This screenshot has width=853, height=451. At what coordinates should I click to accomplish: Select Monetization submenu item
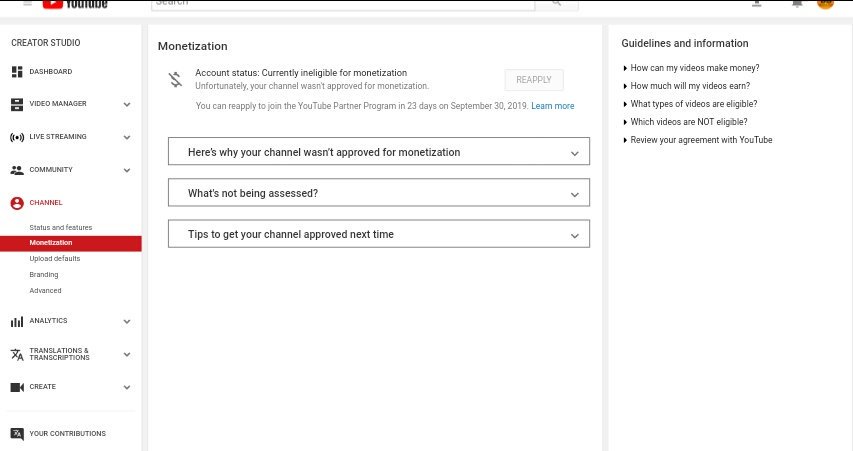point(71,243)
